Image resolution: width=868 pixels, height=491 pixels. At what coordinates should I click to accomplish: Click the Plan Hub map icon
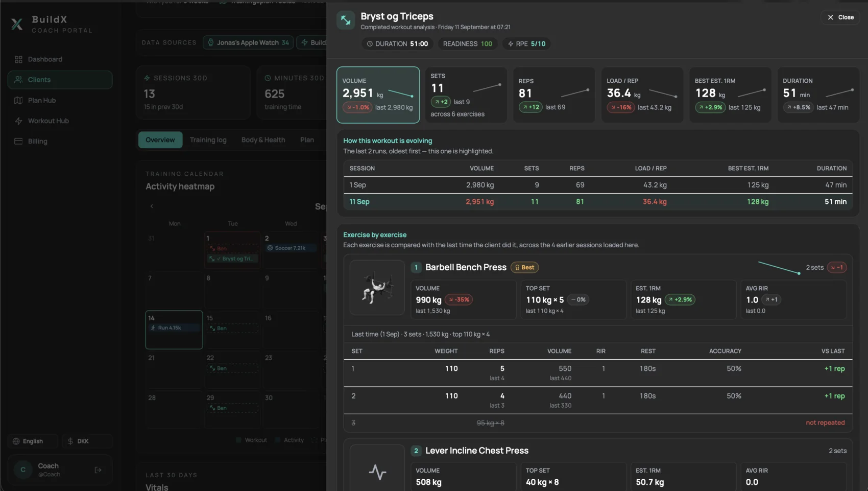point(18,100)
